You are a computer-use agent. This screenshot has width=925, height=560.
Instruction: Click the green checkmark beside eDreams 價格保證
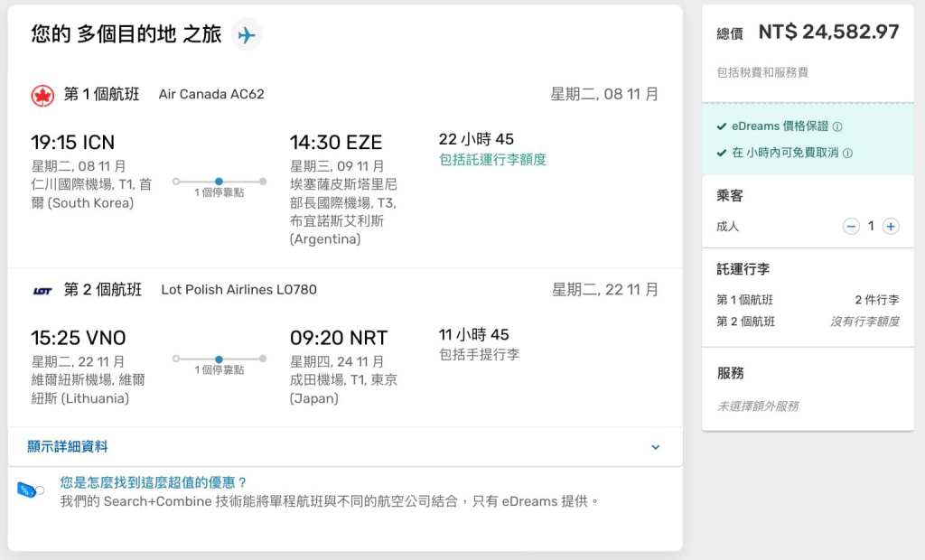pos(721,127)
